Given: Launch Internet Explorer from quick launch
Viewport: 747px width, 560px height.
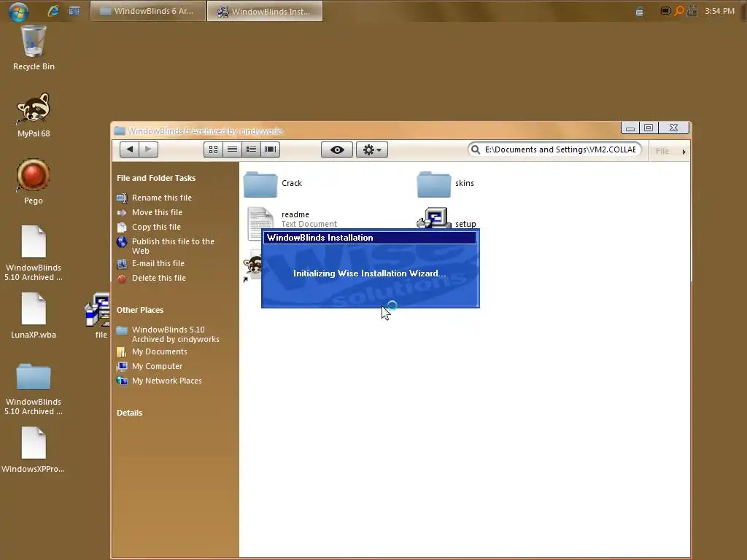Looking at the screenshot, I should click(53, 11).
